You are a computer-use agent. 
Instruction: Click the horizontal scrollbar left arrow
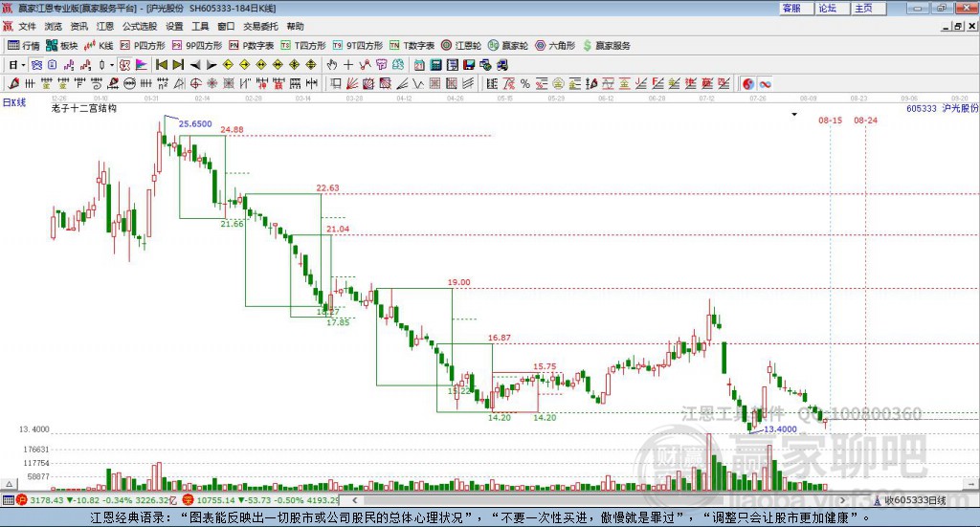355,500
